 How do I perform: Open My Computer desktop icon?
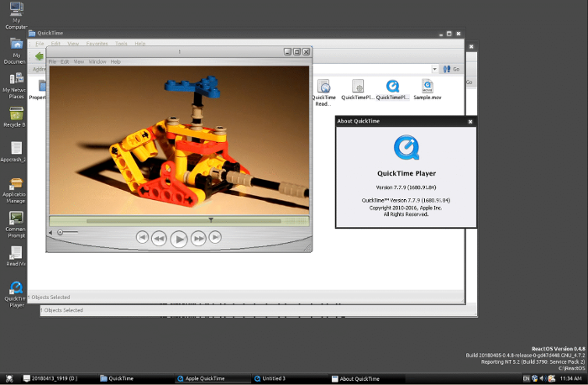pos(16,16)
